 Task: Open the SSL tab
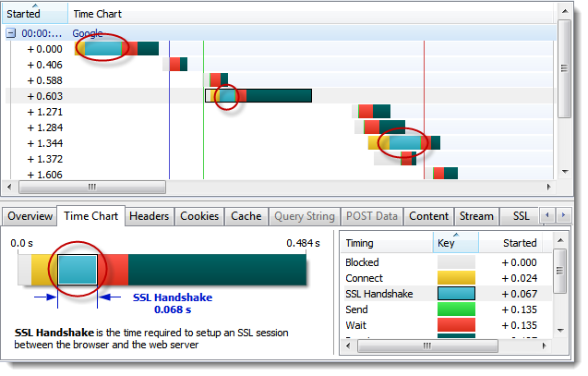521,216
